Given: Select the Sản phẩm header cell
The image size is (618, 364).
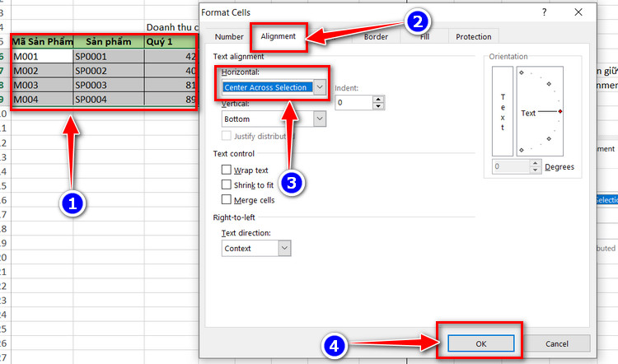Looking at the screenshot, I should [x=109, y=42].
